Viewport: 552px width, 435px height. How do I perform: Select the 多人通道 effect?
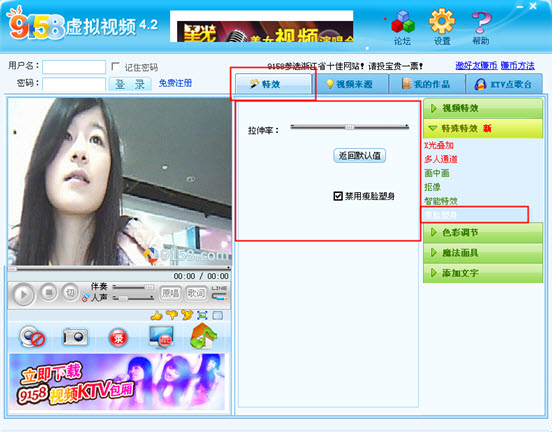coord(441,159)
